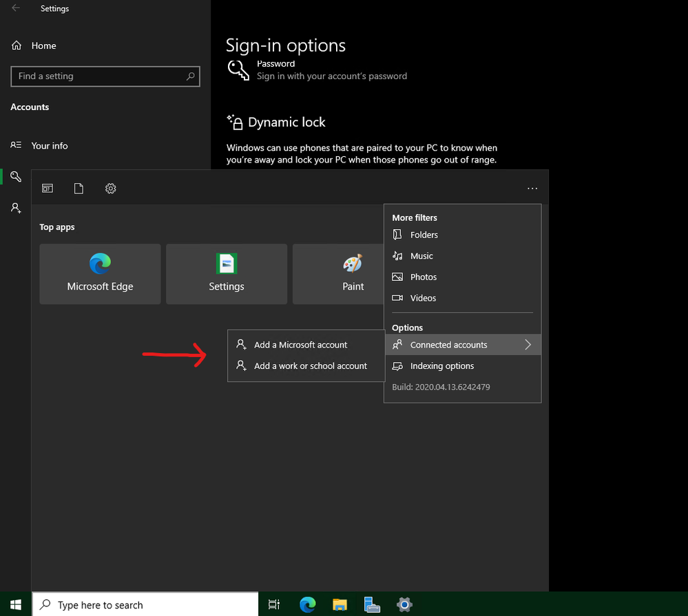Click the Music note icon
688x616 pixels.
coord(397,256)
